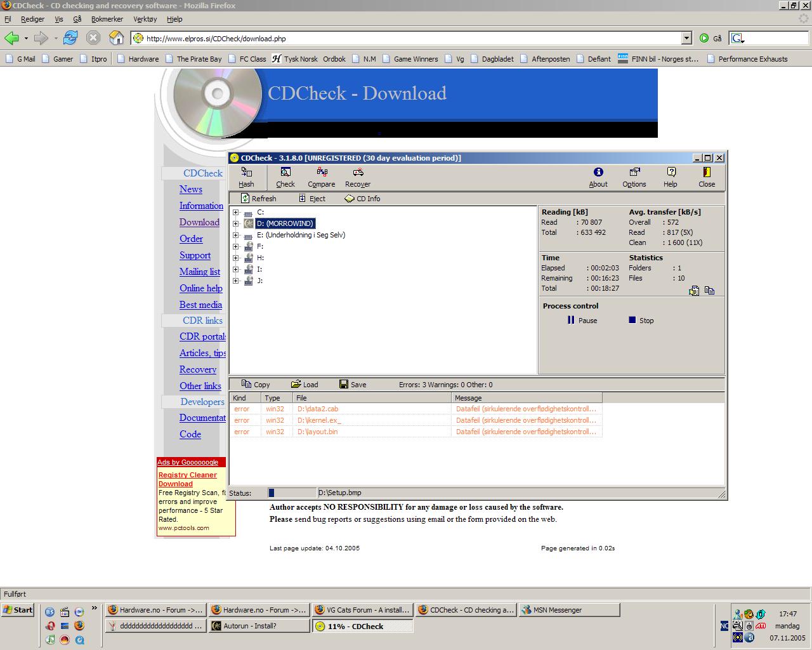Open the Firefox URL history dropdown
This screenshot has width=812, height=650.
(686, 38)
